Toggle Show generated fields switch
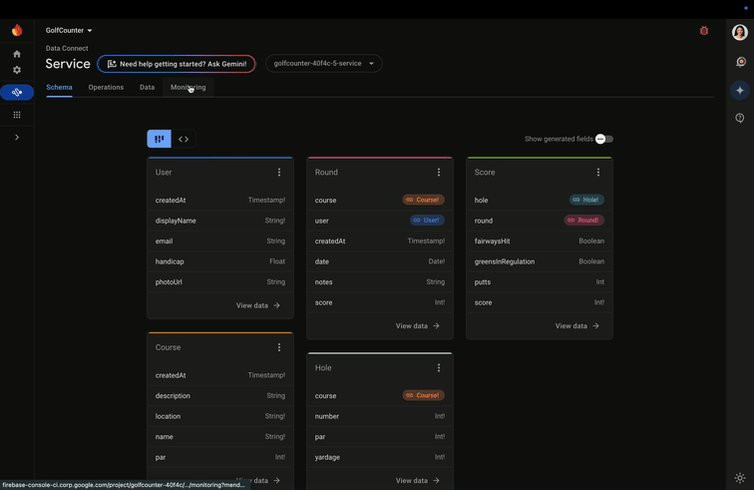 pyautogui.click(x=604, y=139)
